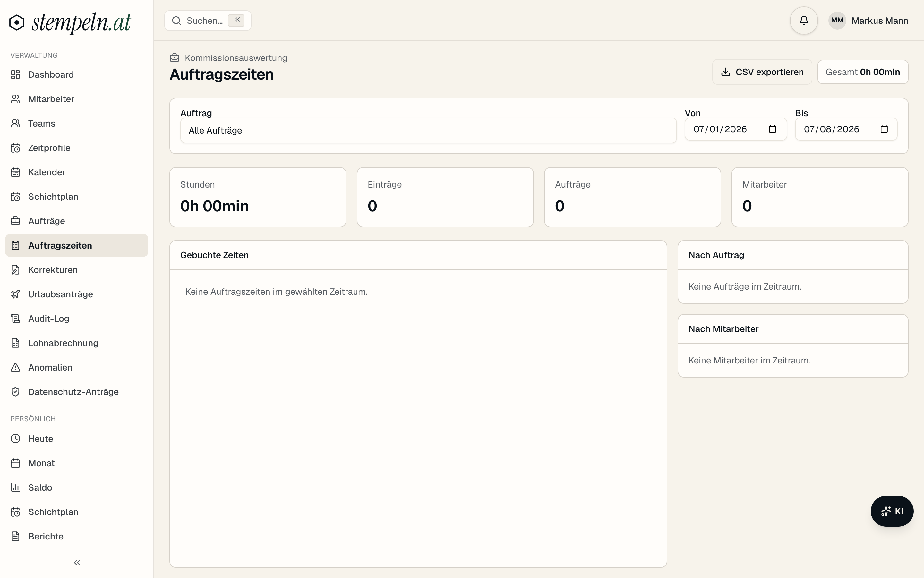Click the Nach Mitarbeiter panel header
Viewport: 924px width, 578px height.
pos(793,329)
